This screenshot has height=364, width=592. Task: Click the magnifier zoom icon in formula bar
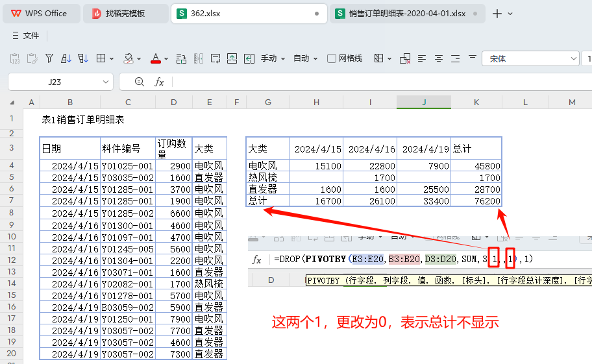[x=140, y=82]
